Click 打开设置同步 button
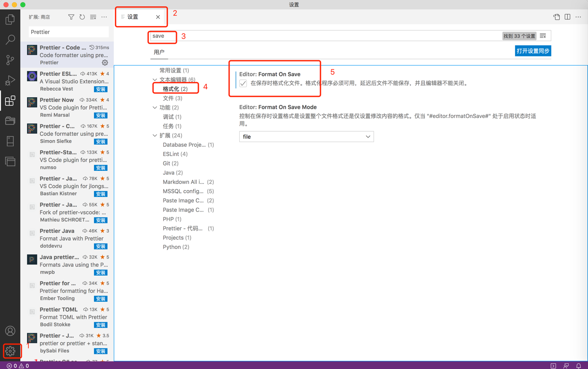Screen dimensions: 588x369 coord(533,51)
